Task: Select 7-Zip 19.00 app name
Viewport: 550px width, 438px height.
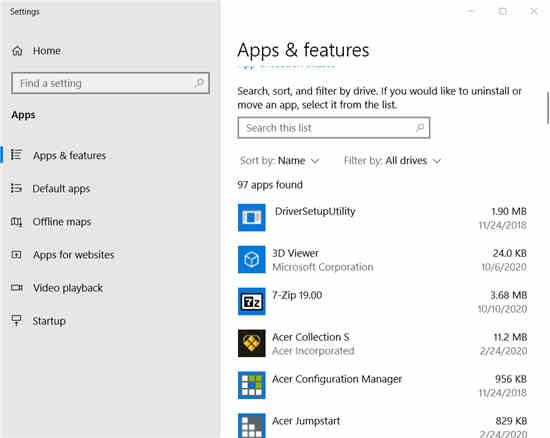Action: [297, 295]
